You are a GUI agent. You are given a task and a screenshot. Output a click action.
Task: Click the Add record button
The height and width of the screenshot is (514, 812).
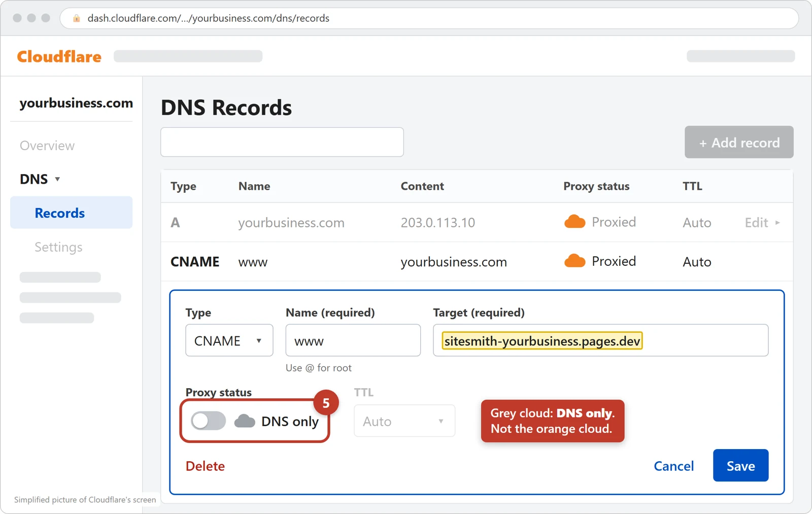(x=739, y=142)
